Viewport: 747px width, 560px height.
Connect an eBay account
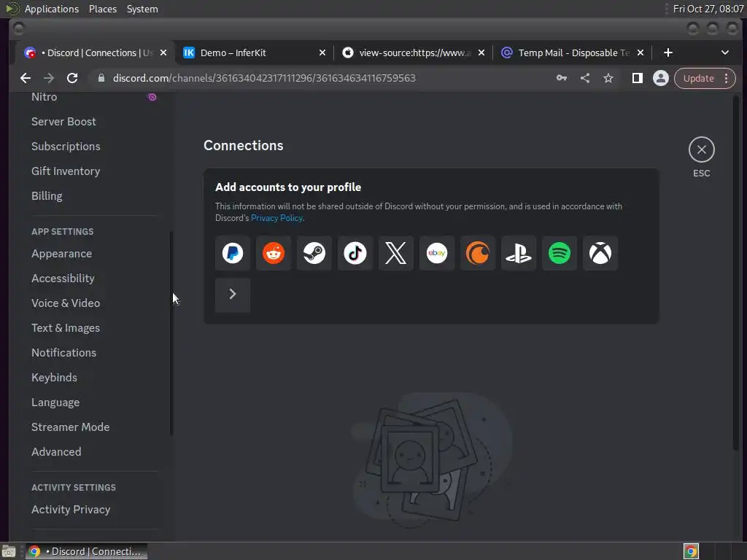coord(437,253)
